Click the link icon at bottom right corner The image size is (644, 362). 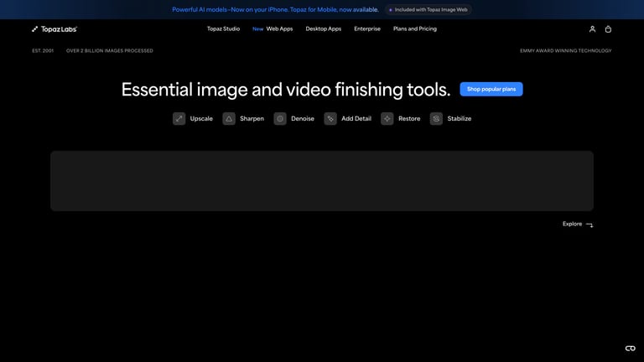point(630,349)
